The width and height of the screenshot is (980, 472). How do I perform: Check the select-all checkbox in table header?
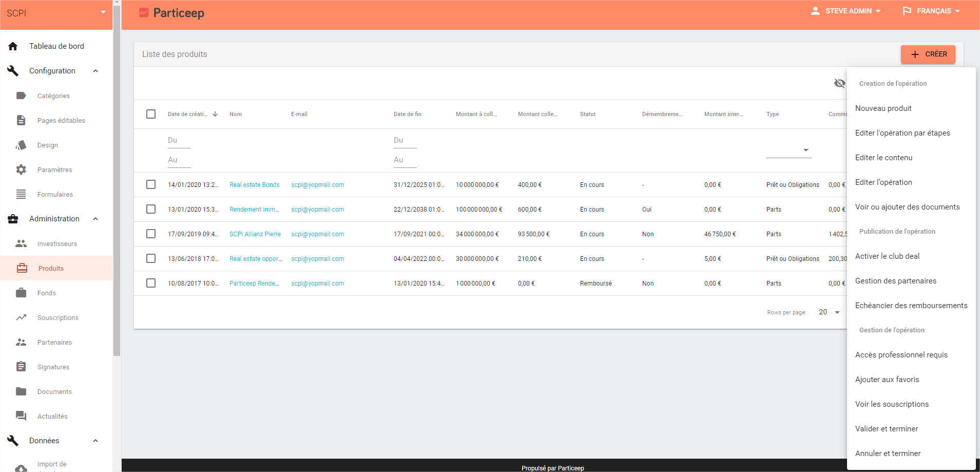[x=151, y=114]
